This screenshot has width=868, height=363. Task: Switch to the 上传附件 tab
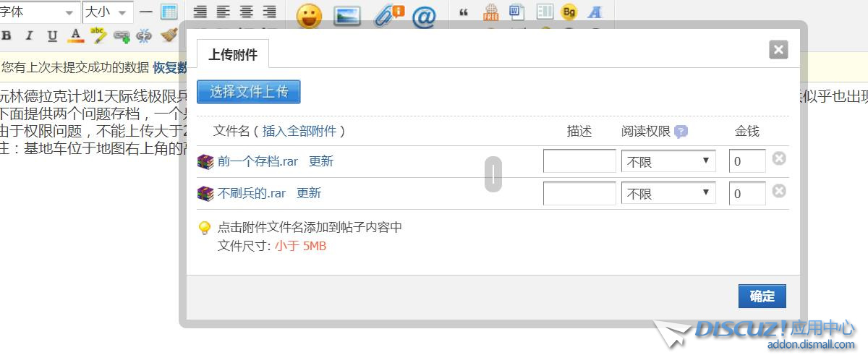coord(233,54)
